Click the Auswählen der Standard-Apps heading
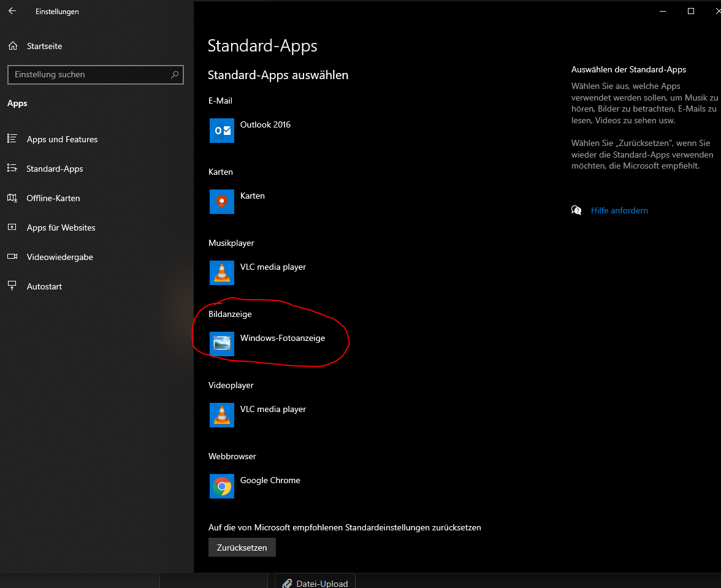Image resolution: width=721 pixels, height=588 pixels. 628,69
